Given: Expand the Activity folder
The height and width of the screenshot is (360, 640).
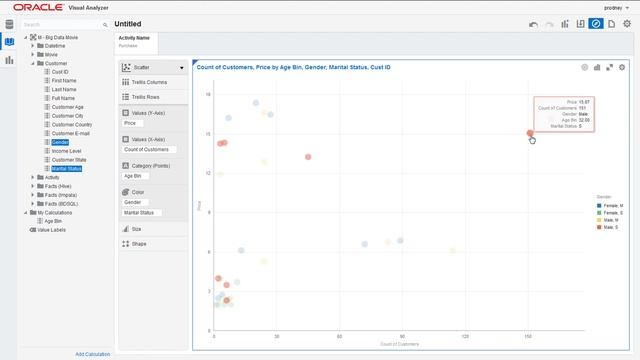Looking at the screenshot, I should (x=33, y=177).
